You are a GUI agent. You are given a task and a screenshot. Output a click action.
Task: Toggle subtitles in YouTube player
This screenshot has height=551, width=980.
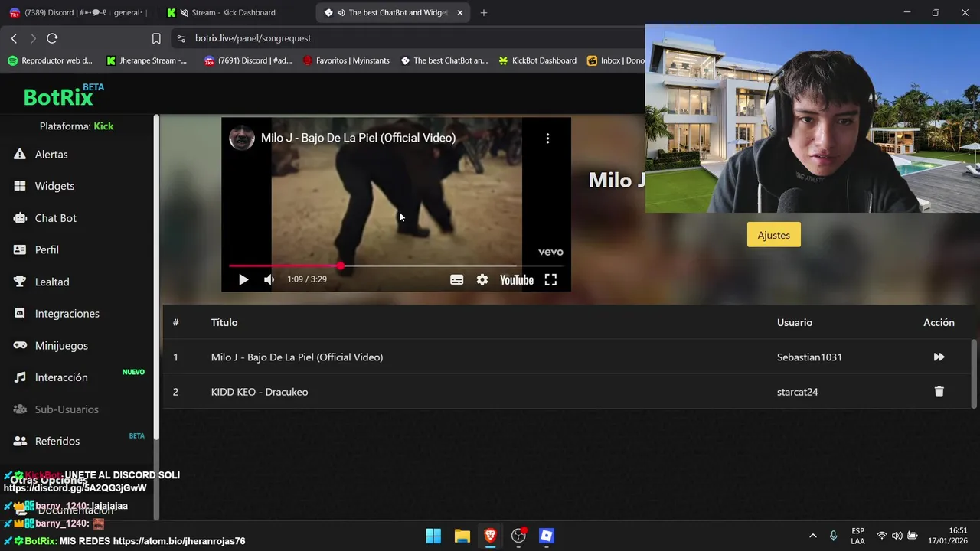tap(456, 280)
